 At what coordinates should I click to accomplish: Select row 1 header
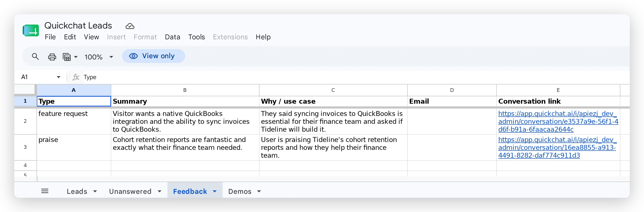click(25, 101)
